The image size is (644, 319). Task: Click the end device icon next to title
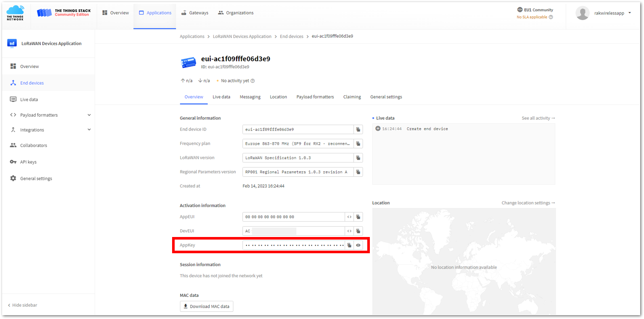click(x=188, y=63)
